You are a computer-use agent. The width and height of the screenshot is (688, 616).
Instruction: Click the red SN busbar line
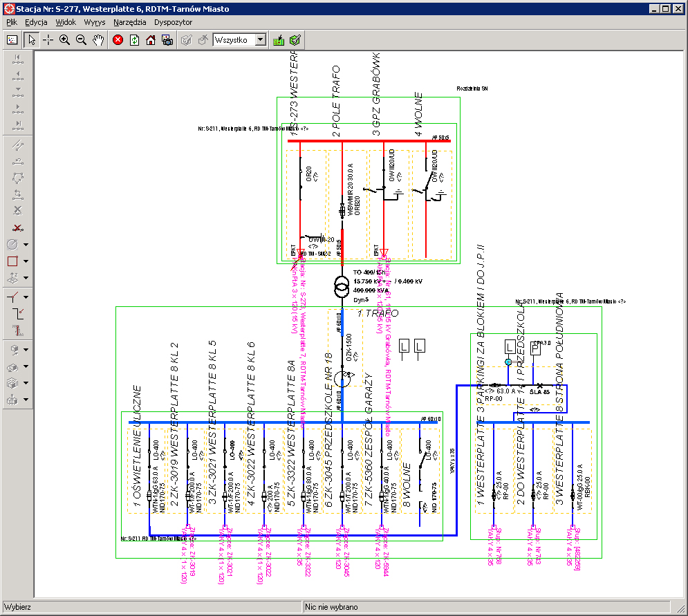tap(369, 141)
